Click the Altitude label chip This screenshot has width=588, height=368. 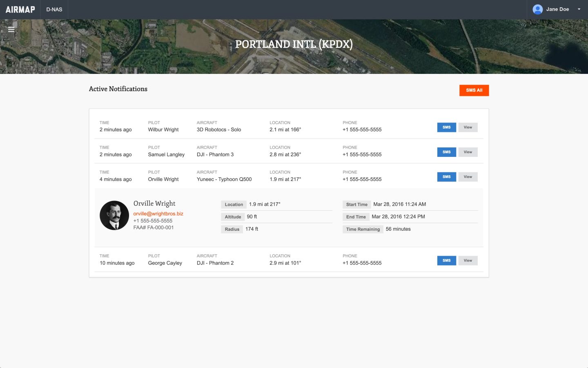point(233,216)
